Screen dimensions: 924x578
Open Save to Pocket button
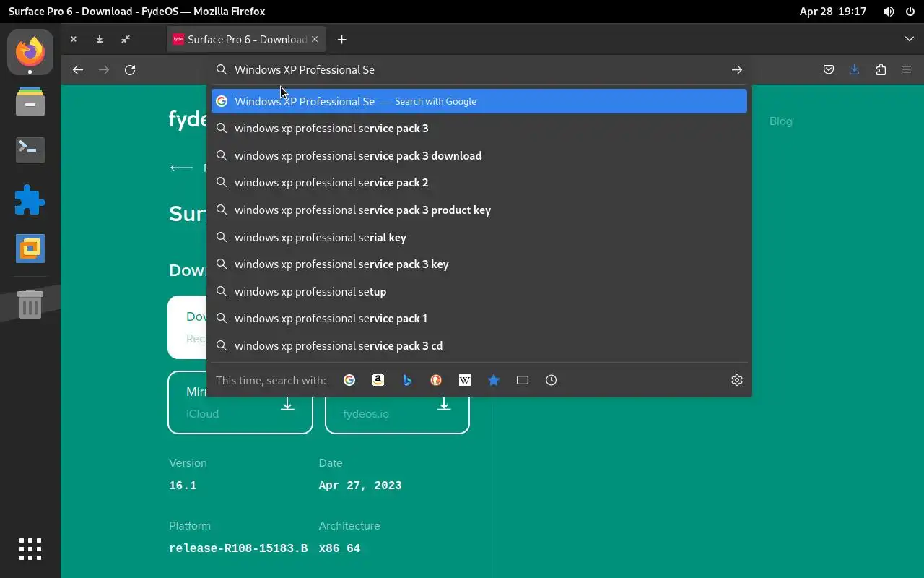(x=829, y=70)
